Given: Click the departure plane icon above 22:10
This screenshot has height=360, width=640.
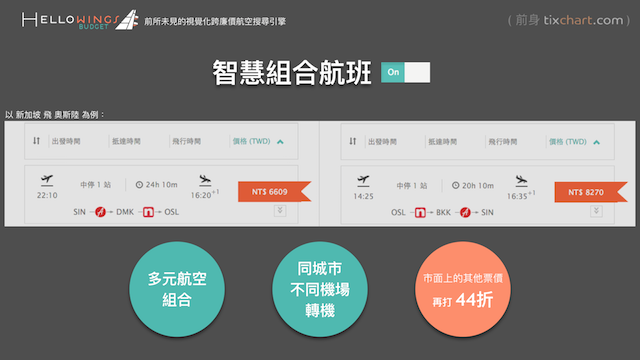Looking at the screenshot, I should point(47,180).
